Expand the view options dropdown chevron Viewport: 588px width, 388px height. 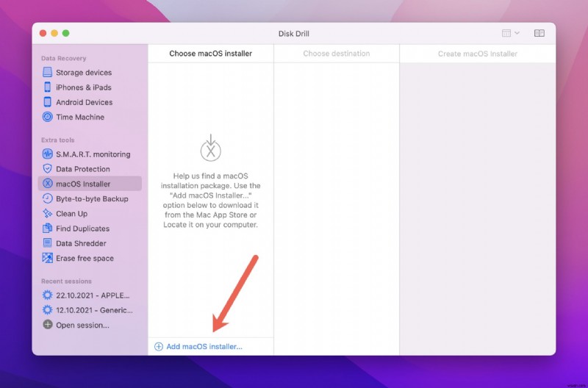(x=517, y=33)
